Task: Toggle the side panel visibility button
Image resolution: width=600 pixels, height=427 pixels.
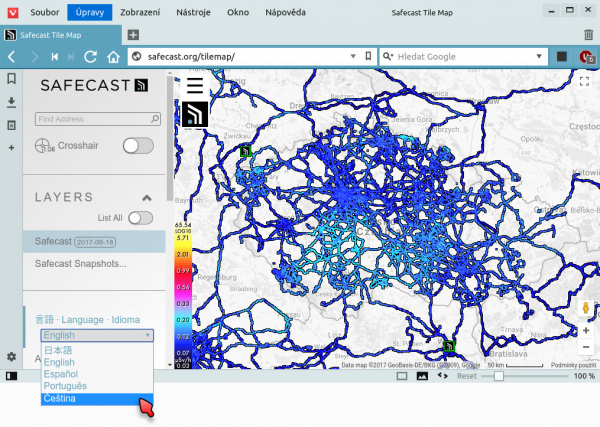Action: click(x=11, y=376)
